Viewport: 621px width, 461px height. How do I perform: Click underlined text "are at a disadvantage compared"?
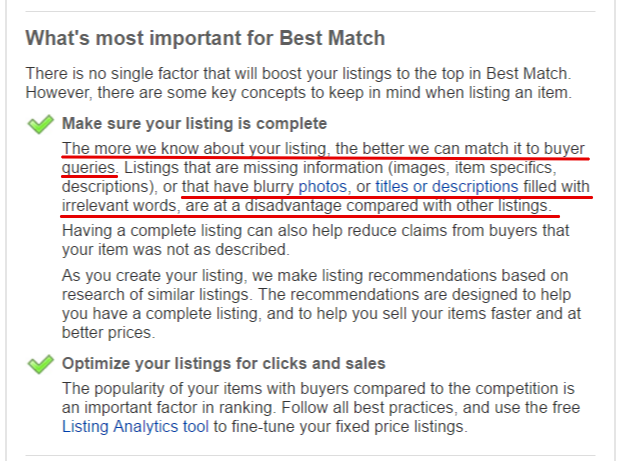click(302, 206)
